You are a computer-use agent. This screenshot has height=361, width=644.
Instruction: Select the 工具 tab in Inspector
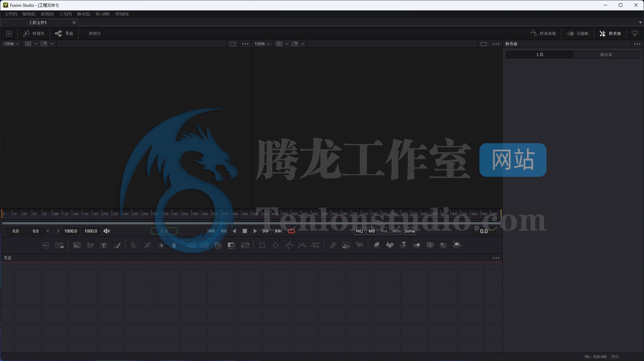pos(539,54)
